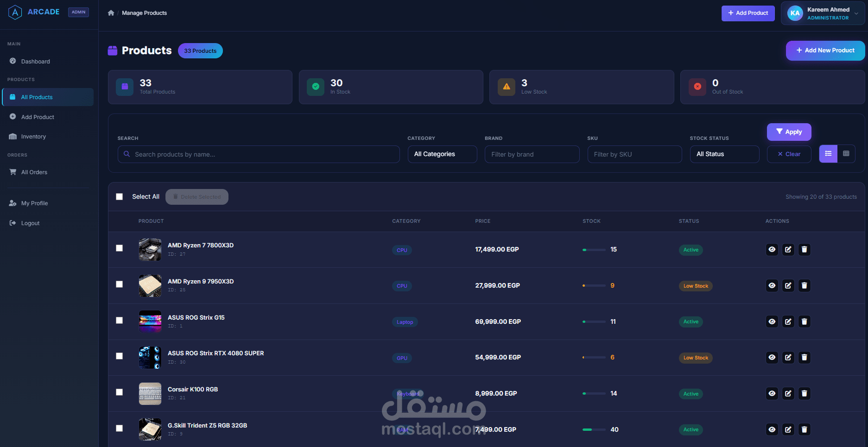This screenshot has height=447, width=868.
Task: Check the G.Skill Trident Z5 RGB 32GB row
Action: (120, 428)
